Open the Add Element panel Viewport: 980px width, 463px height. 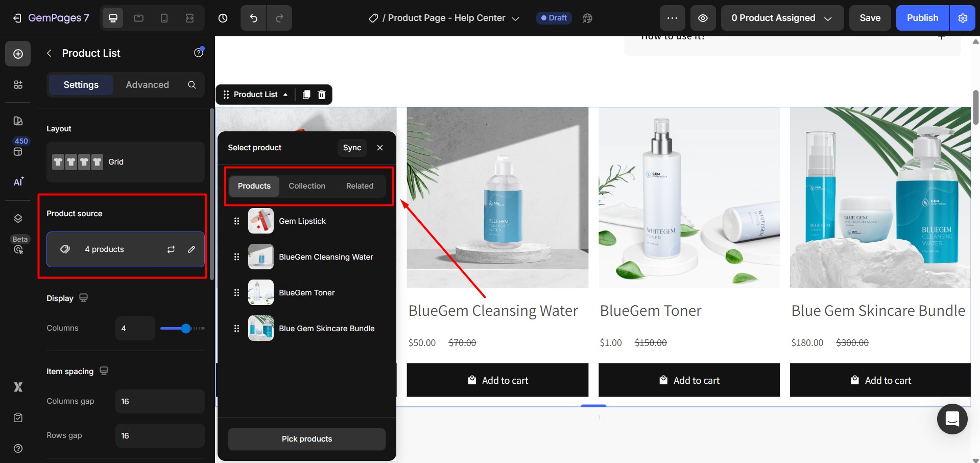[18, 53]
